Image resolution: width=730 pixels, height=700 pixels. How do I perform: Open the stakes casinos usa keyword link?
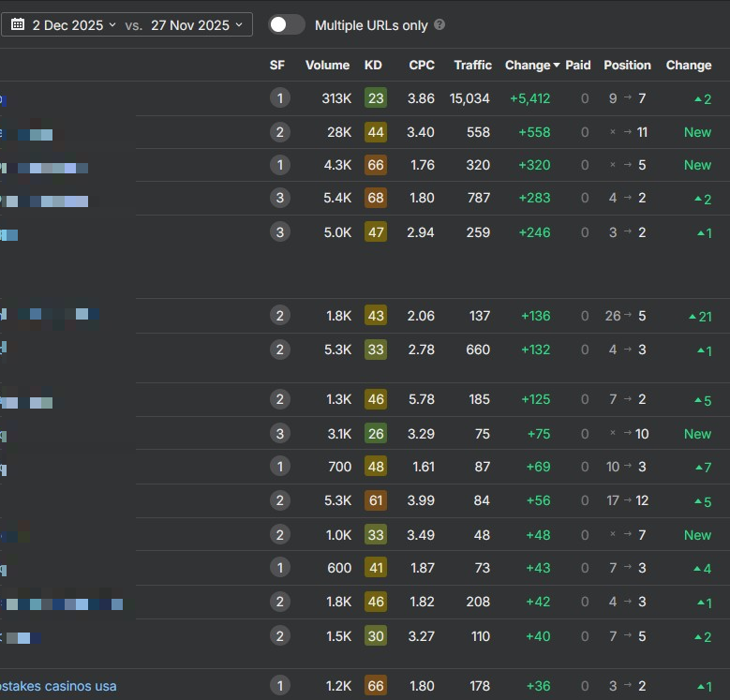[58, 686]
